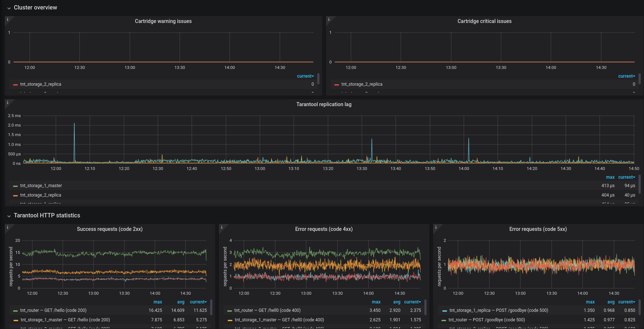The width and height of the screenshot is (644, 329).
Task: Open Cartridge warning issues panel title menu
Action: point(163,21)
